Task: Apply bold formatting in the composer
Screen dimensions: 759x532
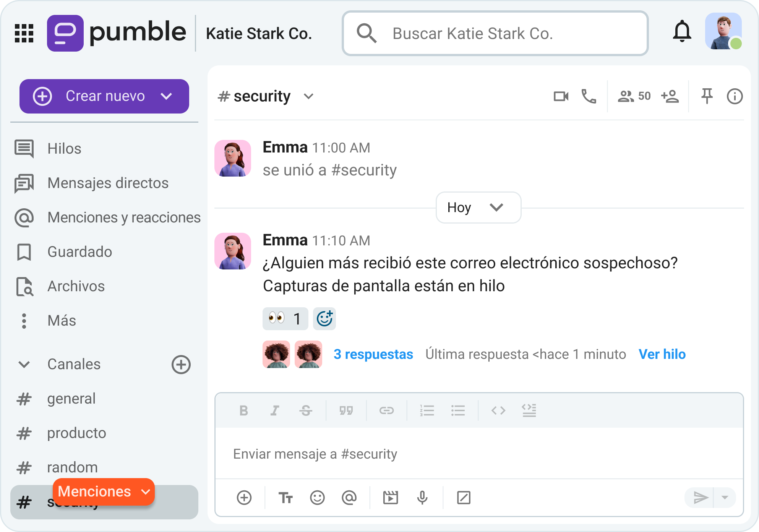Action: pos(244,410)
